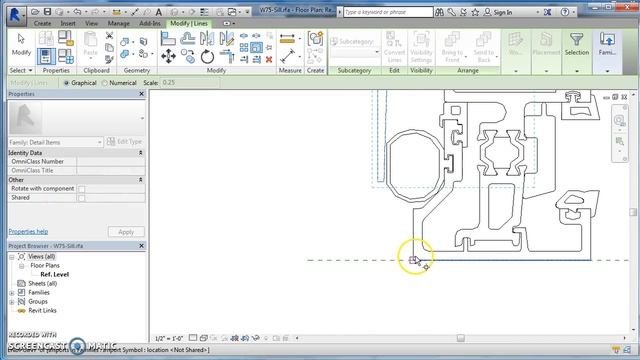The height and width of the screenshot is (360, 640).
Task: Switch to the Create ribbon tab
Action: coord(42,23)
